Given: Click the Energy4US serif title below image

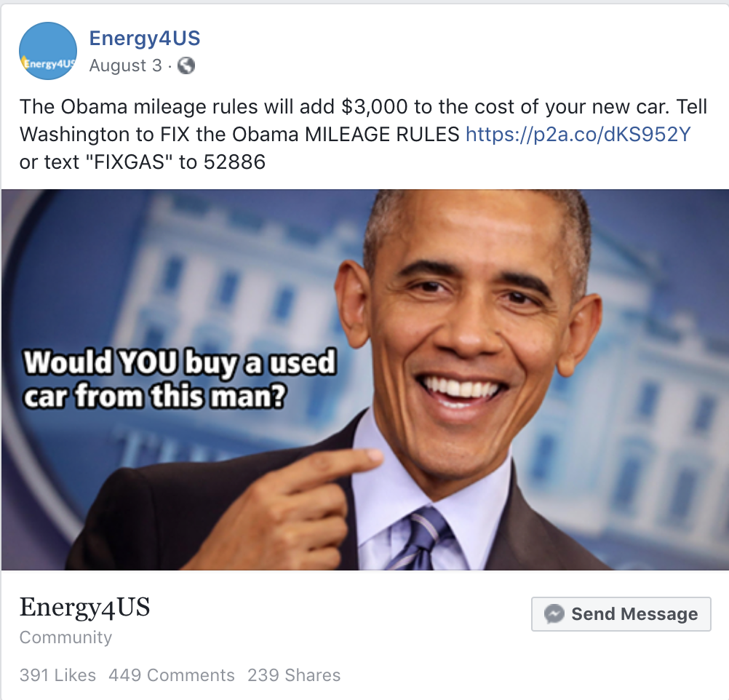Looking at the screenshot, I should [x=84, y=608].
